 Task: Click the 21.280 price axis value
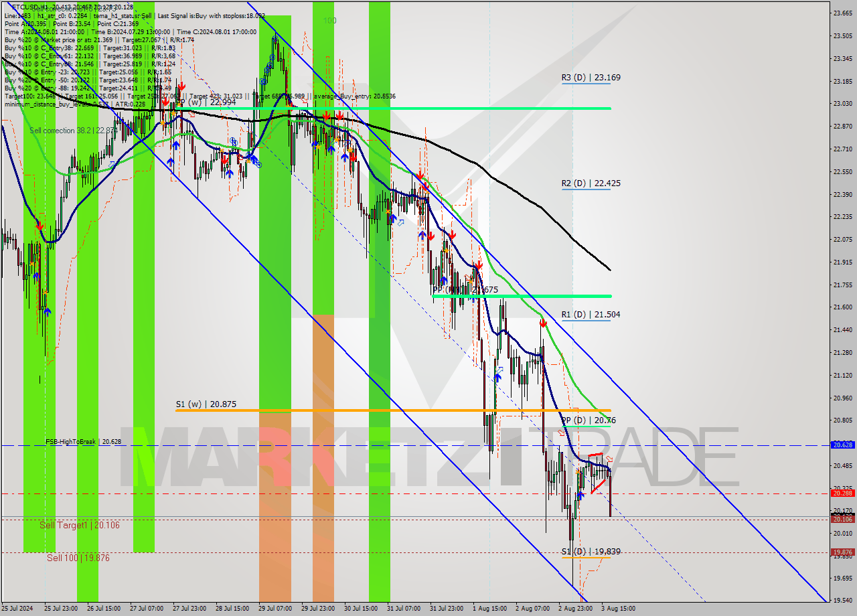tap(842, 352)
